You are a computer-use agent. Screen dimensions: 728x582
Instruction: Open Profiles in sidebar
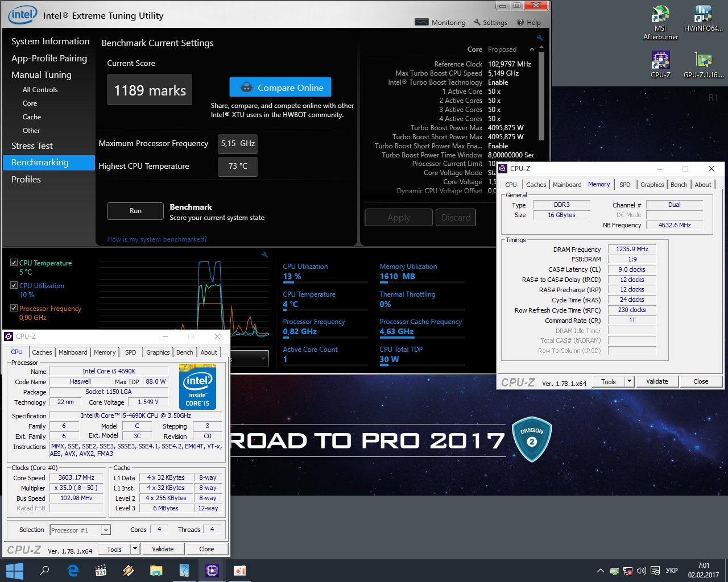click(26, 179)
